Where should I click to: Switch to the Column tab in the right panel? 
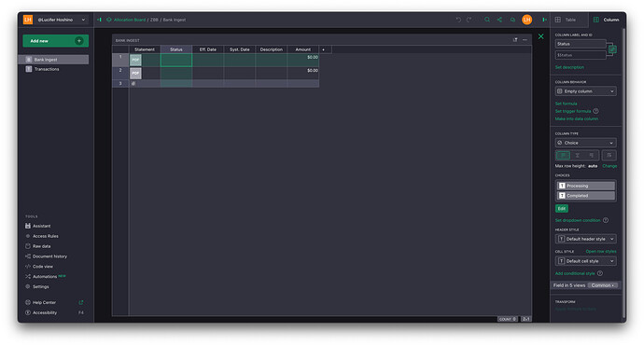pos(607,20)
